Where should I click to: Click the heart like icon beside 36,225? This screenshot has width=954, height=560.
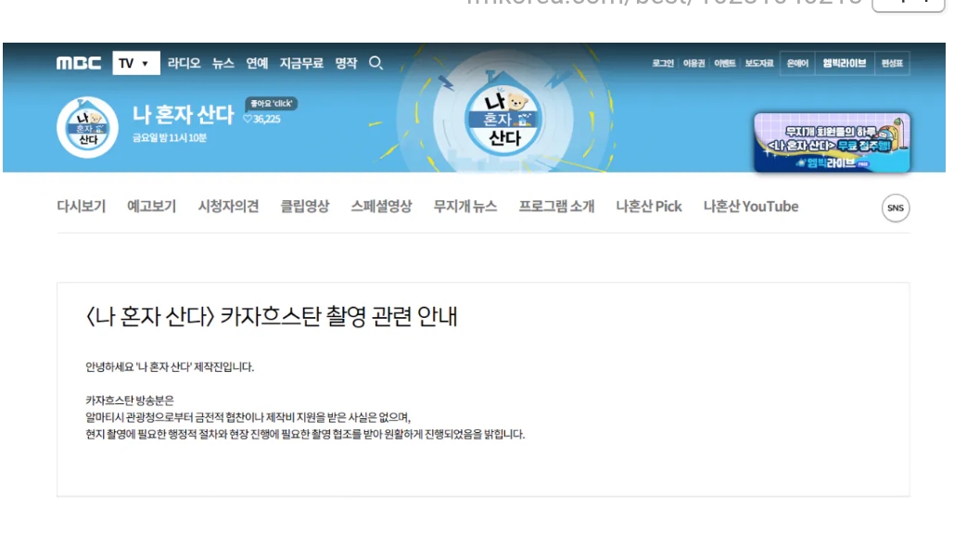tap(247, 120)
